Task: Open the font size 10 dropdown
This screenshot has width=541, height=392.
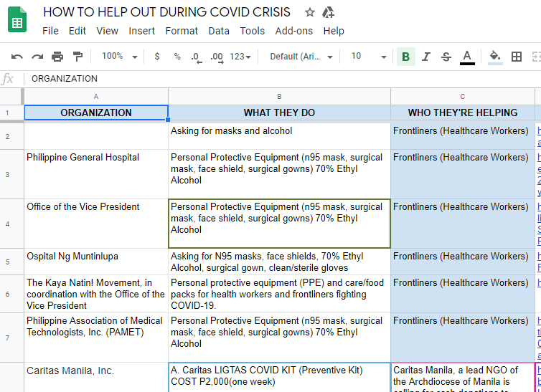Action: pyautogui.click(x=368, y=57)
